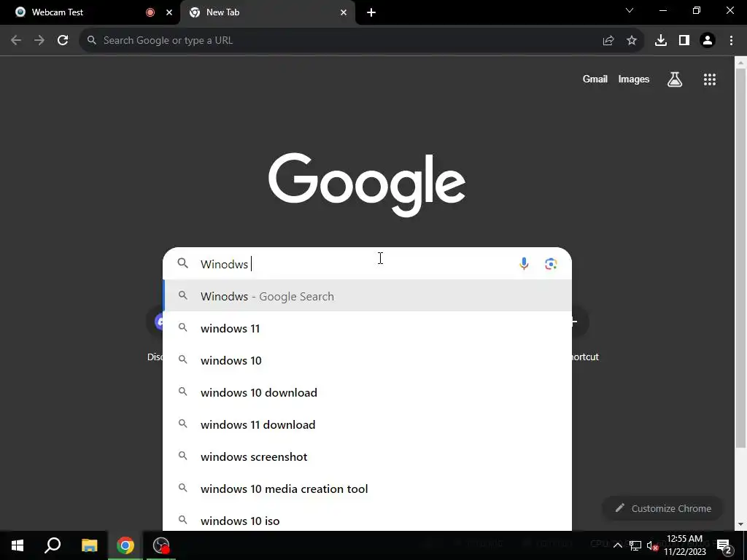Close the New Tab tab
747x560 pixels.
tap(344, 12)
